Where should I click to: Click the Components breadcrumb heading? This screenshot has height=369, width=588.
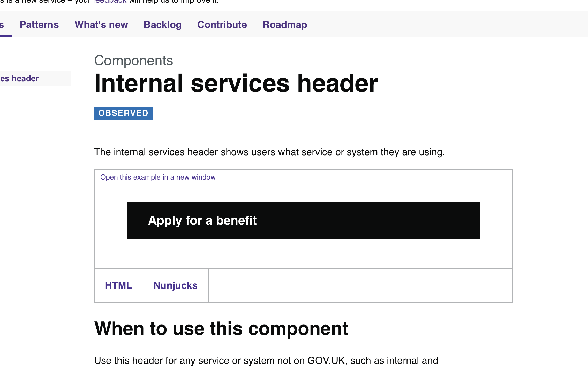coord(133,61)
